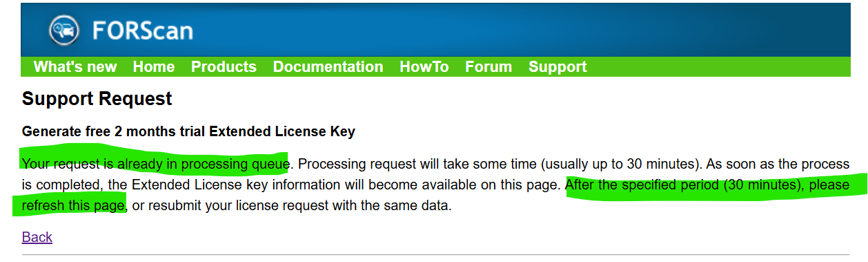Click the horizontal divider line below Back

click(x=436, y=254)
